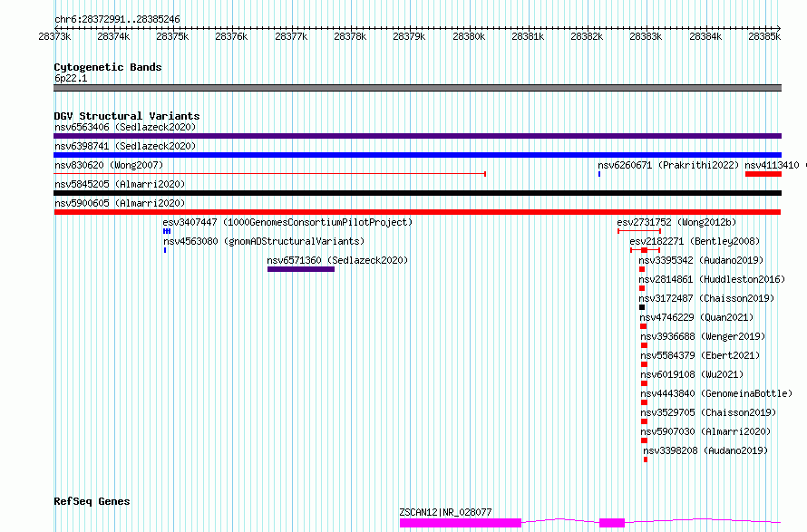Click the DGV Structural Variants track title
The image size is (807, 532).
[x=127, y=116]
